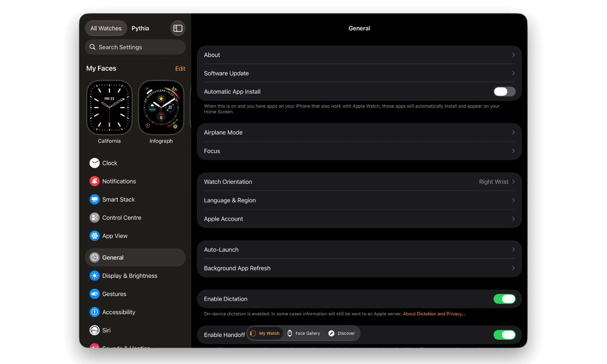Click the Siri label
Image resolution: width=607 pixels, height=364 pixels.
click(x=106, y=330)
